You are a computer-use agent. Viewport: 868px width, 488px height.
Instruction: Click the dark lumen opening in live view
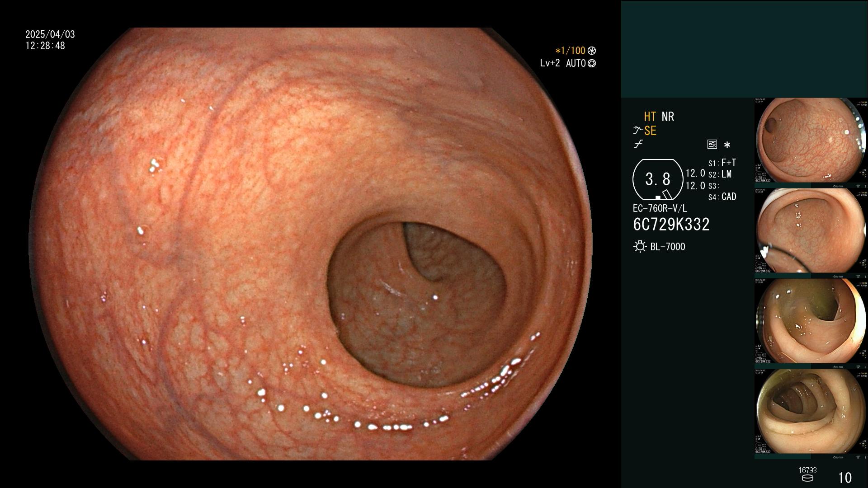click(416, 305)
